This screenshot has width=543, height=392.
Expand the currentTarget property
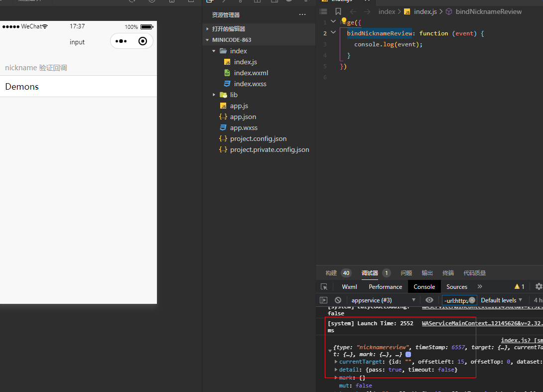tap(336, 362)
